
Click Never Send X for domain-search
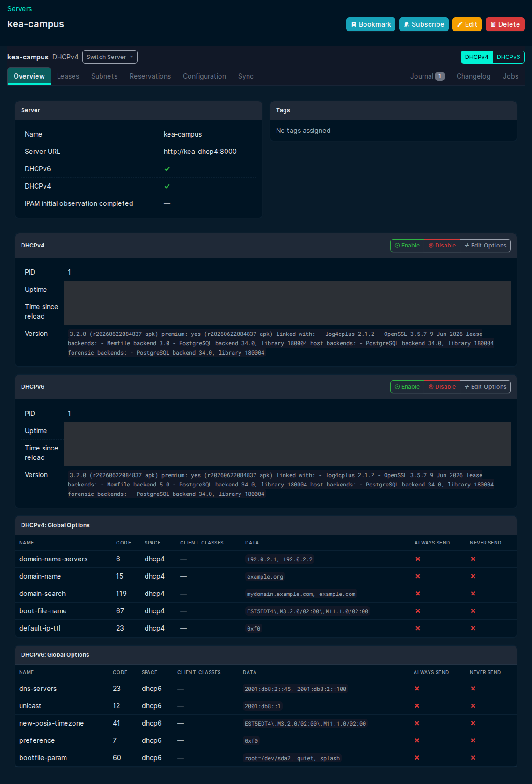tap(473, 594)
